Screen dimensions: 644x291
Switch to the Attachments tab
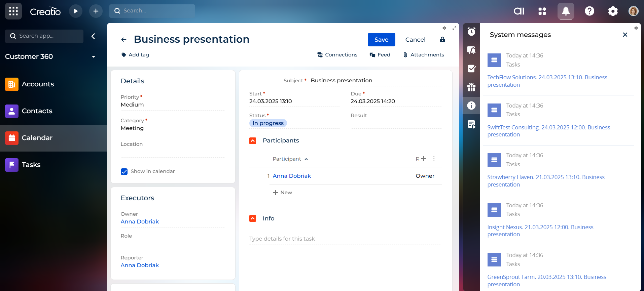[424, 55]
